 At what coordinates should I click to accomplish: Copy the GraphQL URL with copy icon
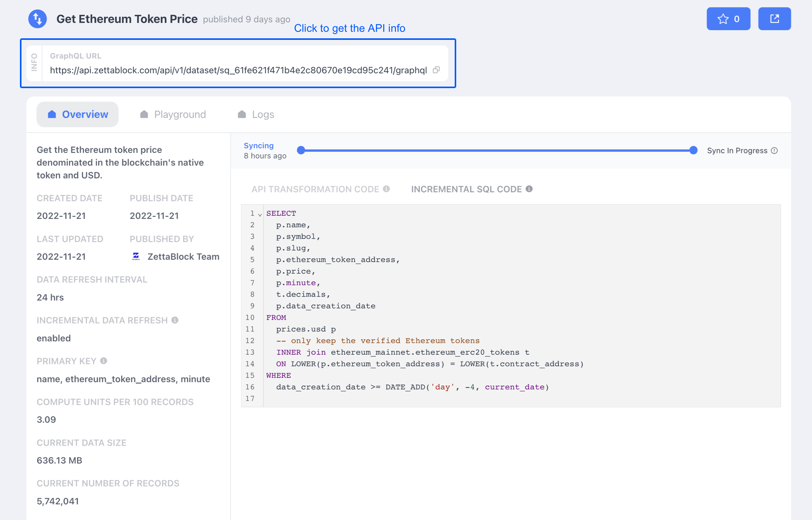pos(436,70)
